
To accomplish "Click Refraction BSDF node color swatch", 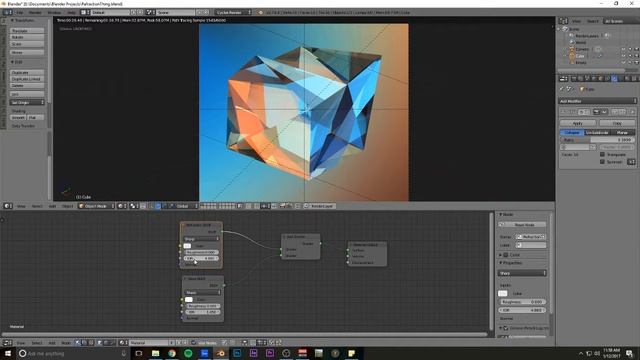I will pos(187,246).
